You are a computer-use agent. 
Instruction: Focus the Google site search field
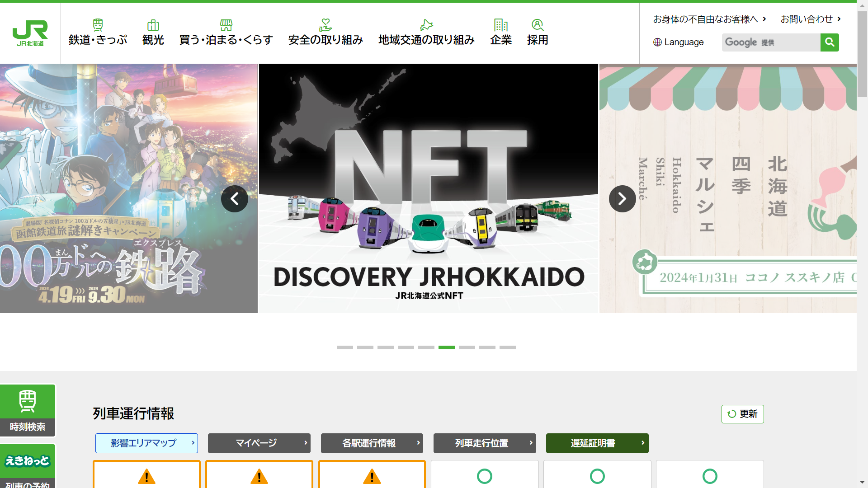(771, 42)
